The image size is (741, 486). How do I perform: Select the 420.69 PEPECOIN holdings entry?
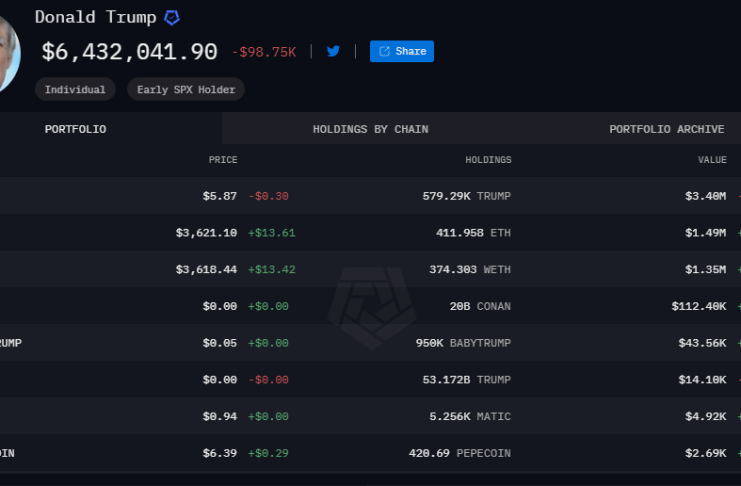459,453
